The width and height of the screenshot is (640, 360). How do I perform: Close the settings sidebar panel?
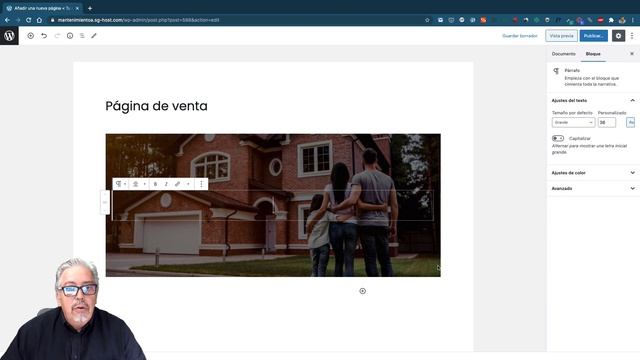[632, 54]
